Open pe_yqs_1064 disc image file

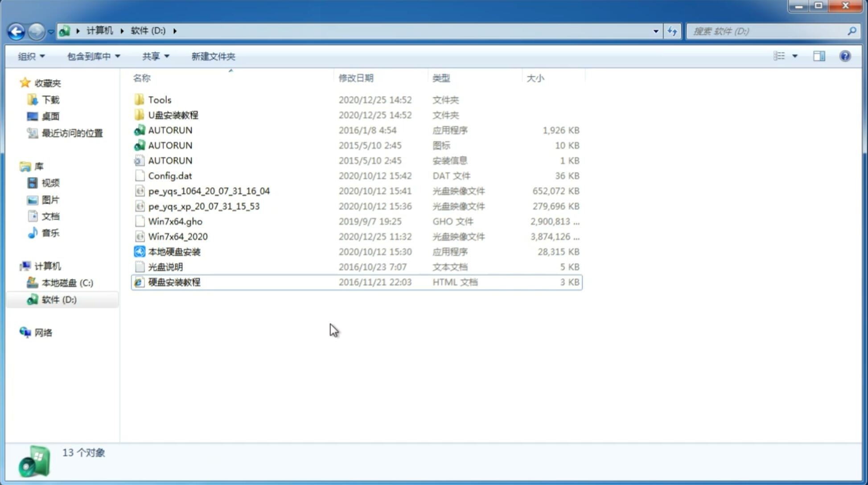[x=209, y=191]
